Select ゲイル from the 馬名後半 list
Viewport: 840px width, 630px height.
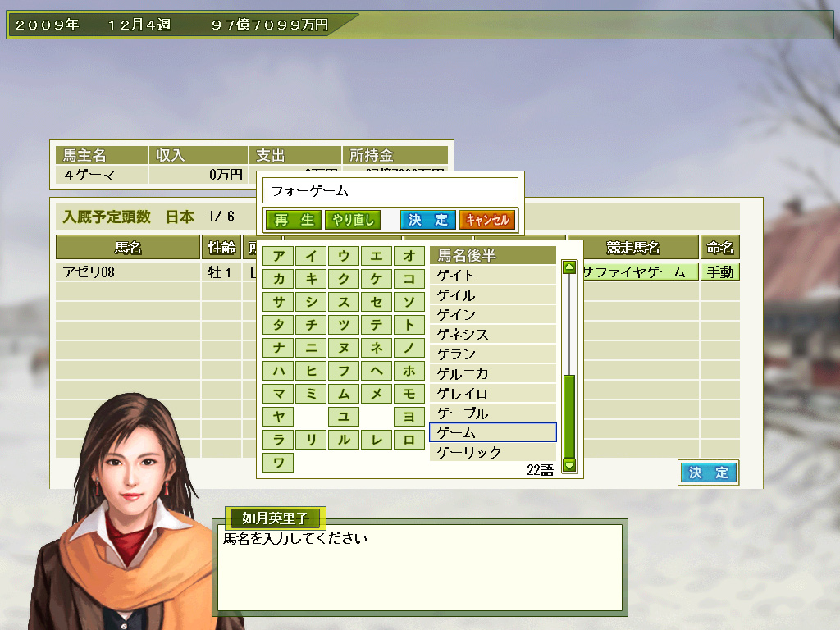click(493, 295)
